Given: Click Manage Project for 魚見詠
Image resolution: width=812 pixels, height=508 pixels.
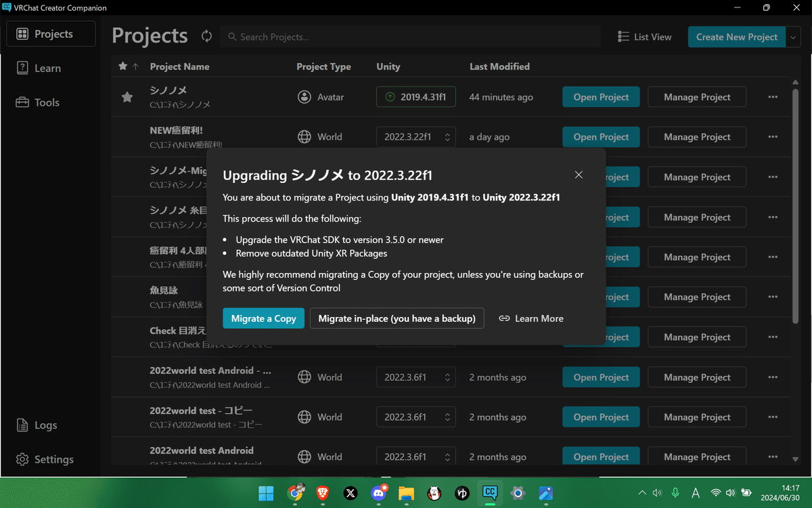Looking at the screenshot, I should click(x=697, y=297).
